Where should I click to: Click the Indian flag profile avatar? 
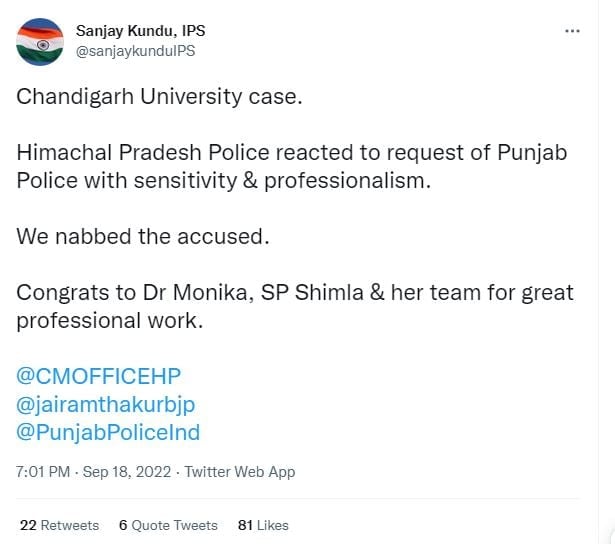pyautogui.click(x=40, y=42)
